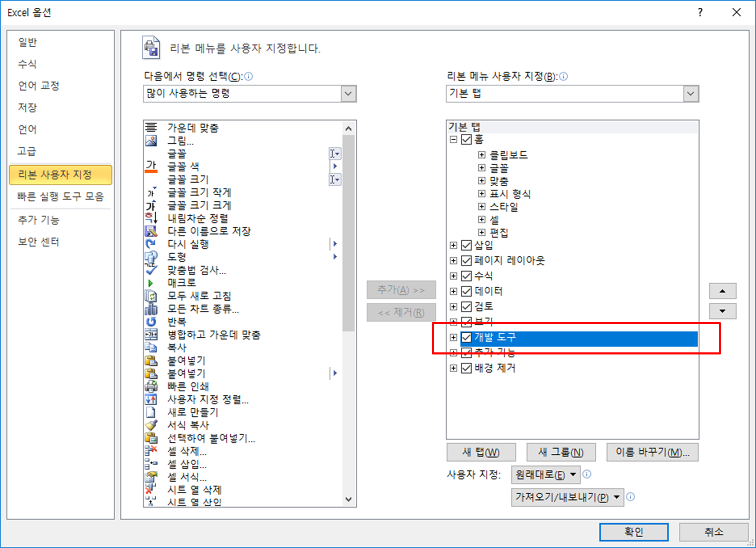Toggle the 페이지 레이아웃 checkbox
This screenshot has width=756, height=548.
tap(466, 260)
